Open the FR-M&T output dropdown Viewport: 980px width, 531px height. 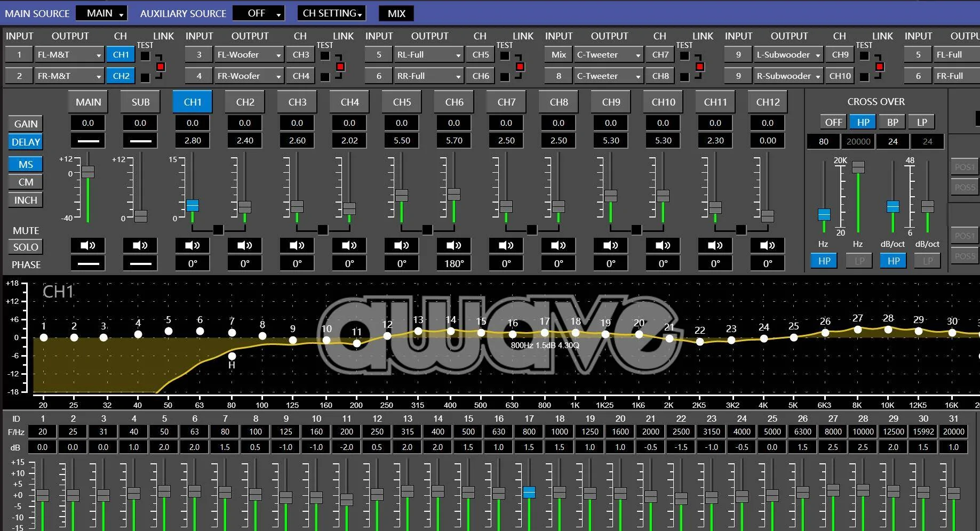[x=69, y=76]
